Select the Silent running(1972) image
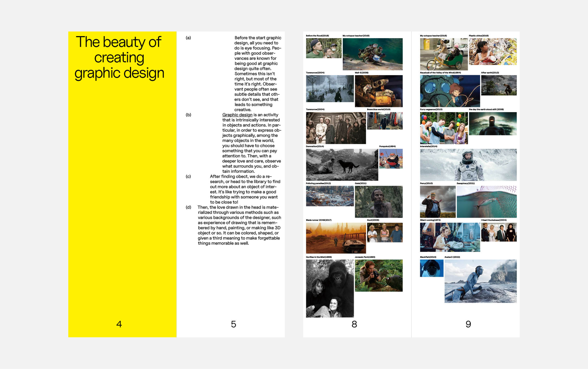Viewport: 588px width, 369px height. click(450, 237)
